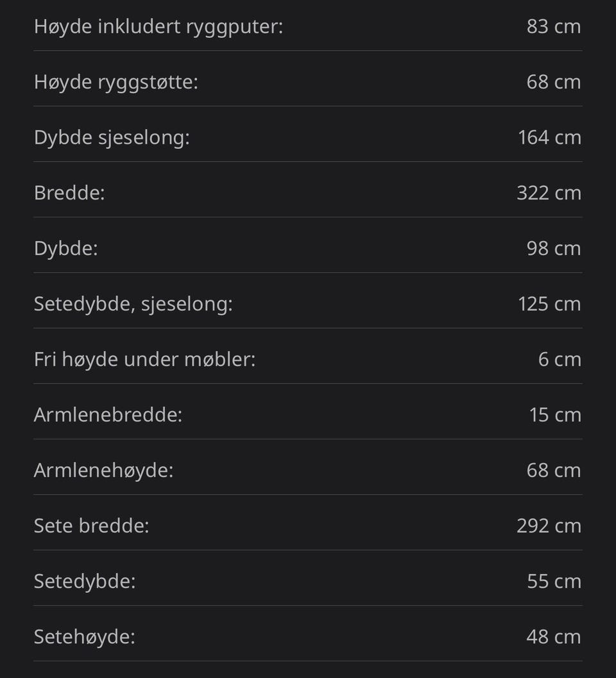Screen dimensions: 616x678
Task: Click the 48 cm seat height value
Action: tap(554, 637)
